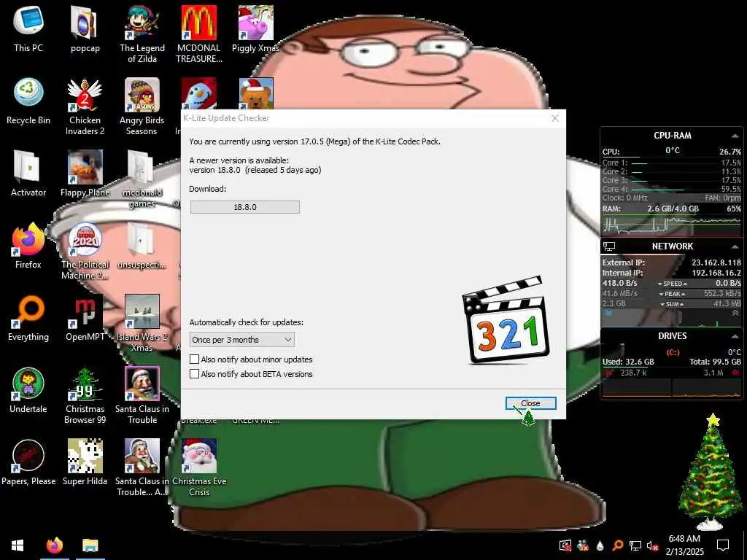Open the update frequency dropdown
The height and width of the screenshot is (560, 747).
[x=242, y=340]
